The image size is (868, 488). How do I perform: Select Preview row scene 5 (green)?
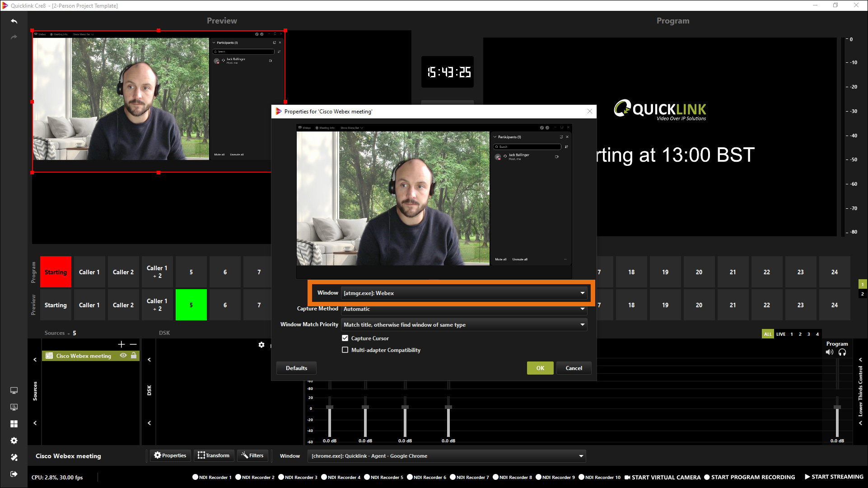pos(191,305)
